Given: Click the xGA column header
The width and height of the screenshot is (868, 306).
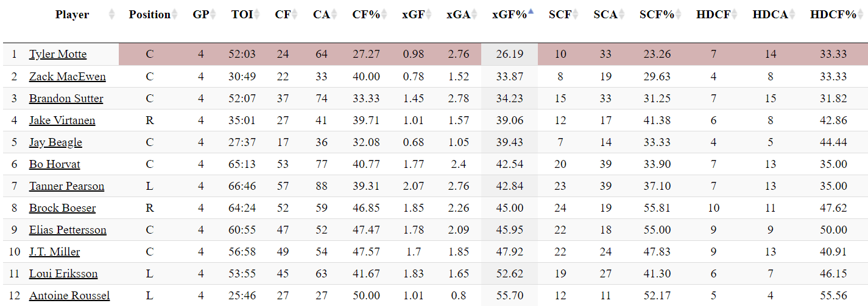Looking at the screenshot, I should tap(457, 15).
